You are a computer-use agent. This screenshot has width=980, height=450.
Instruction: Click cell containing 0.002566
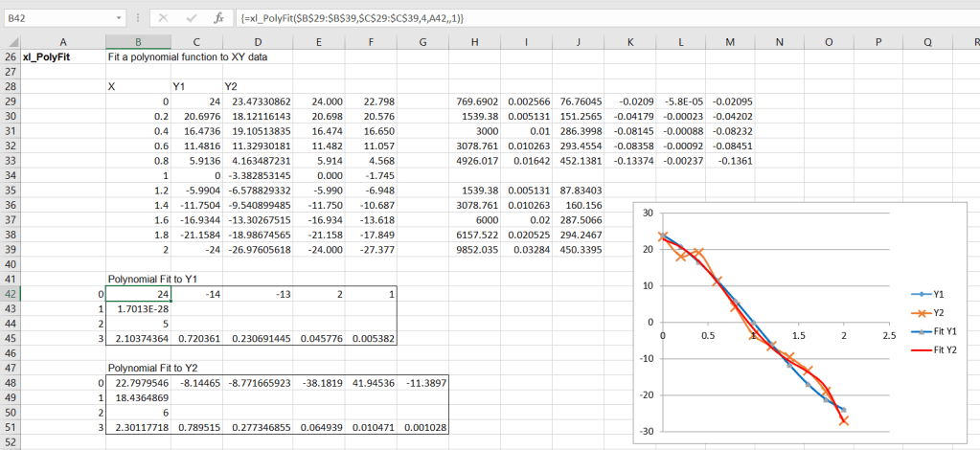tap(527, 101)
